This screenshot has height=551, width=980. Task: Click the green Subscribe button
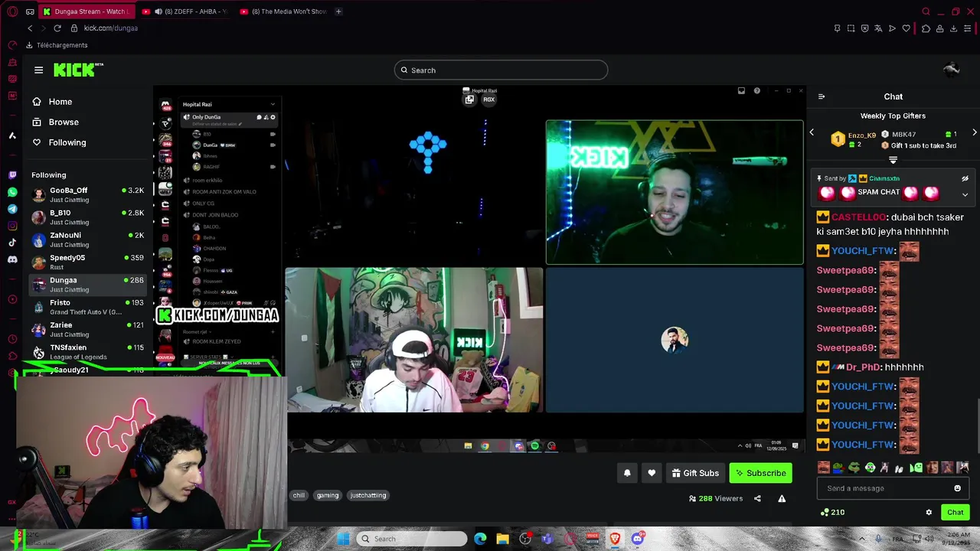pos(761,473)
